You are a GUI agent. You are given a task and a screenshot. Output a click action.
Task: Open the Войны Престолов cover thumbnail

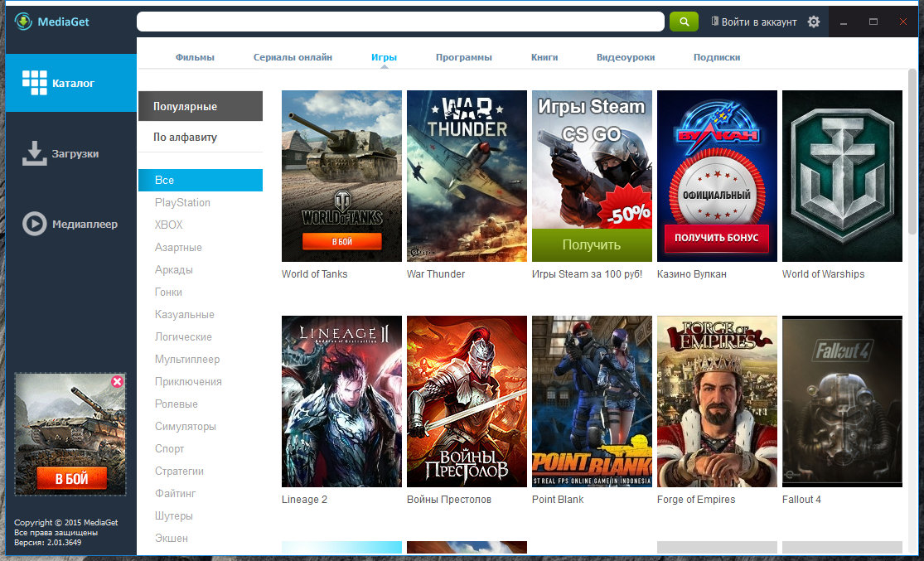[467, 401]
